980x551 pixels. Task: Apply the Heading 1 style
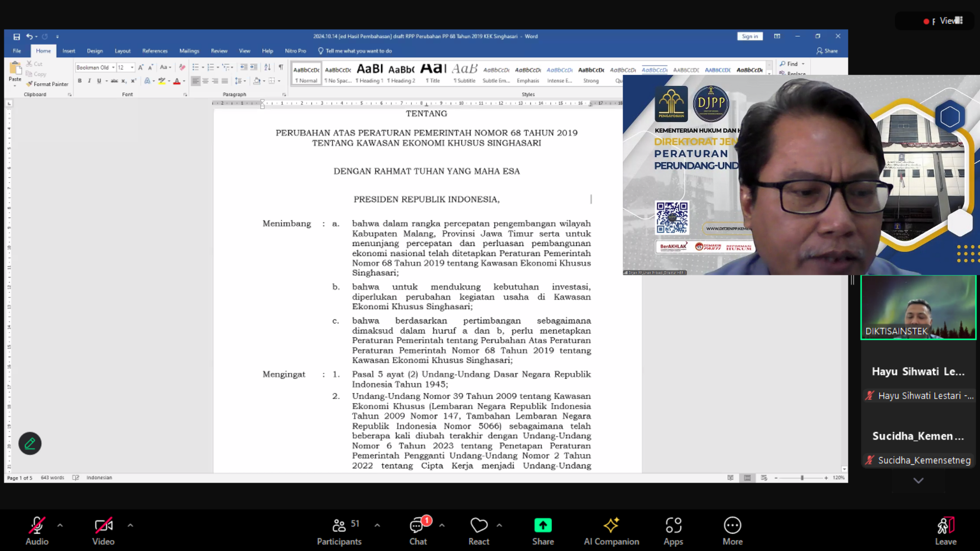370,73
